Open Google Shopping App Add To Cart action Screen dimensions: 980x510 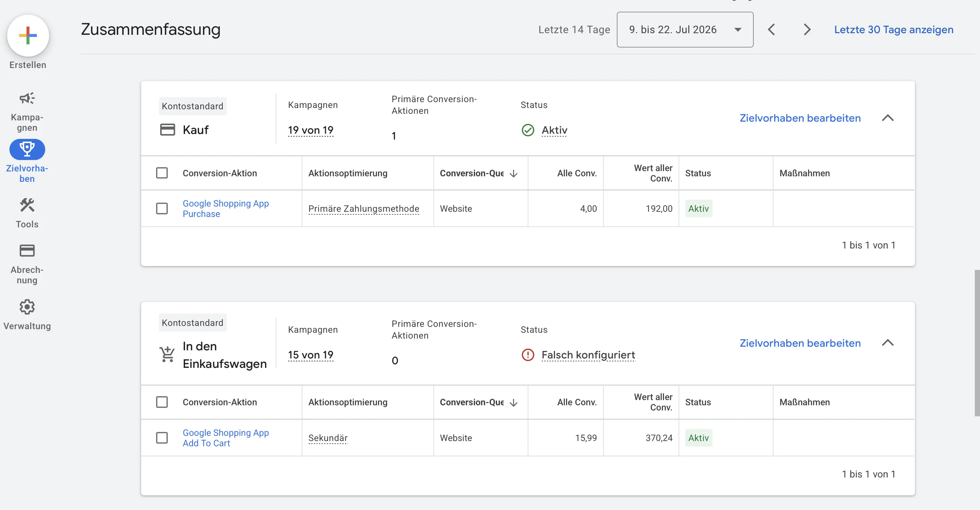pos(226,438)
